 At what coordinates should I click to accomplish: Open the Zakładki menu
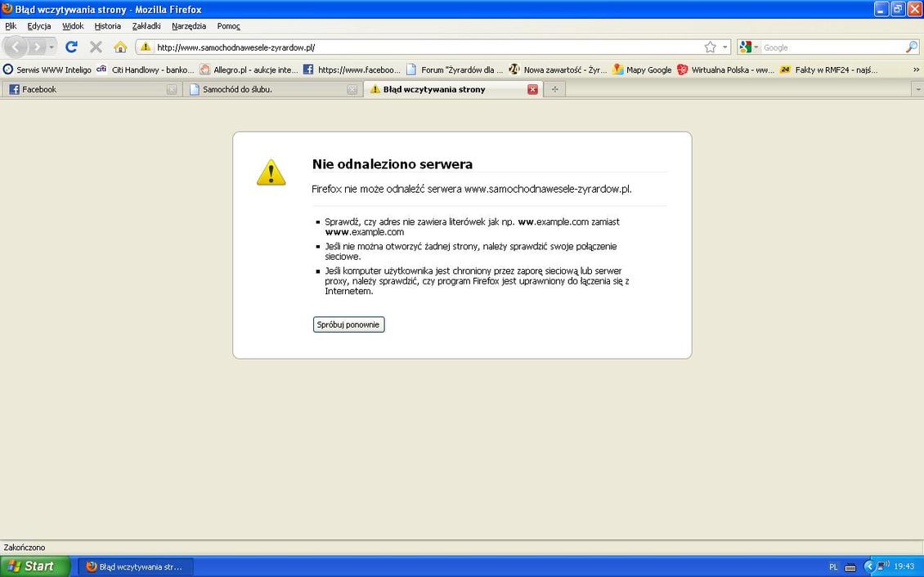click(x=146, y=26)
